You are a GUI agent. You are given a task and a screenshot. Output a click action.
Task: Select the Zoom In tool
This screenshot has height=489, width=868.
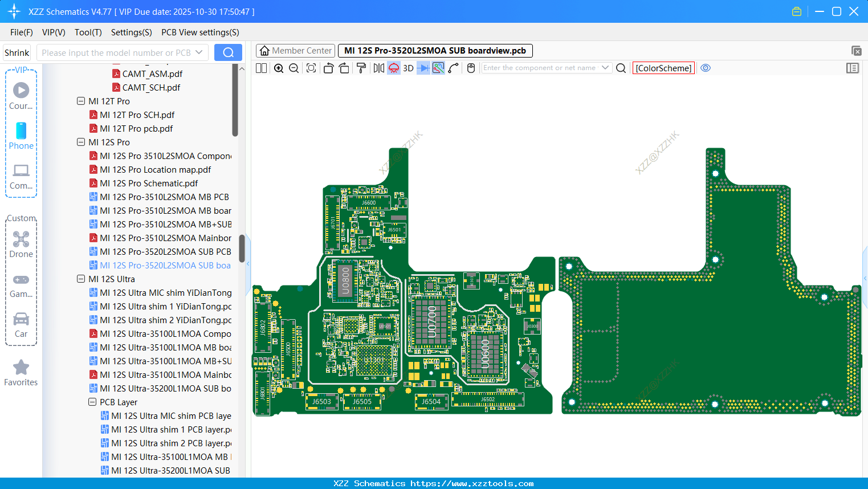279,68
